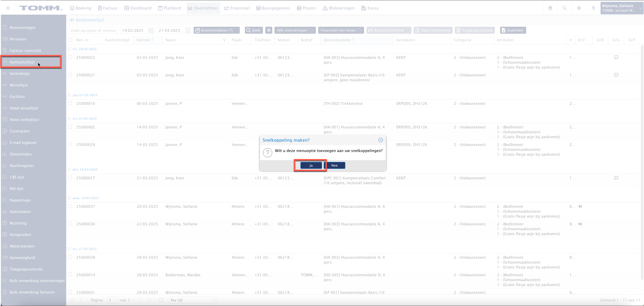Viewport: 644px width, 306px height.
Task: Select Vertreklijst in the sidebar
Action: [x=20, y=73]
